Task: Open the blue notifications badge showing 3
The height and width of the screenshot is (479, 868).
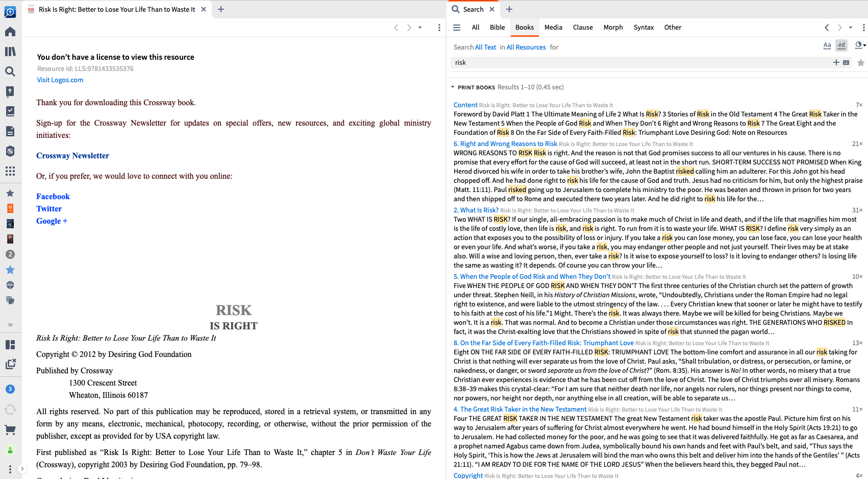Action: (x=10, y=389)
